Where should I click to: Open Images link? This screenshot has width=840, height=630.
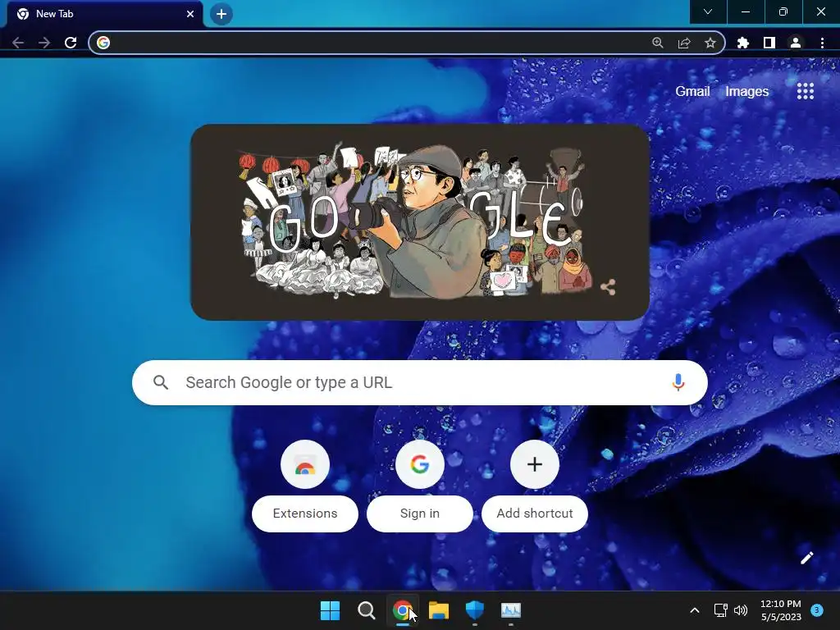(746, 92)
